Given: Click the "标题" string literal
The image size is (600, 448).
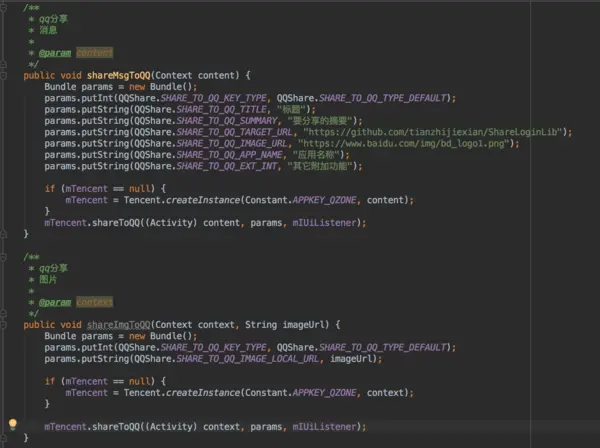Looking at the screenshot, I should coord(291,109).
